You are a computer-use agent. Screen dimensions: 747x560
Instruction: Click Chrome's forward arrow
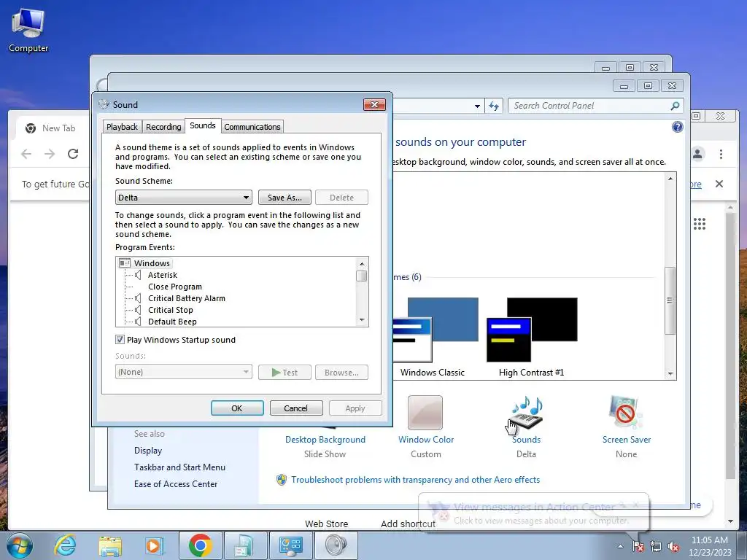pos(50,154)
